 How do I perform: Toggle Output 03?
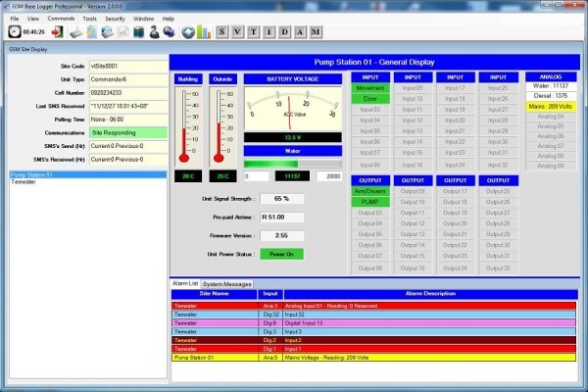pyautogui.click(x=370, y=213)
